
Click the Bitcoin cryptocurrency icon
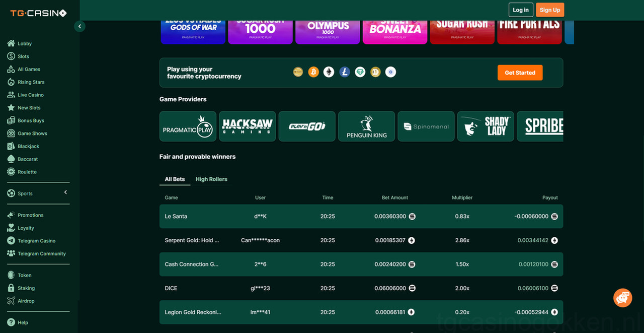coord(313,72)
